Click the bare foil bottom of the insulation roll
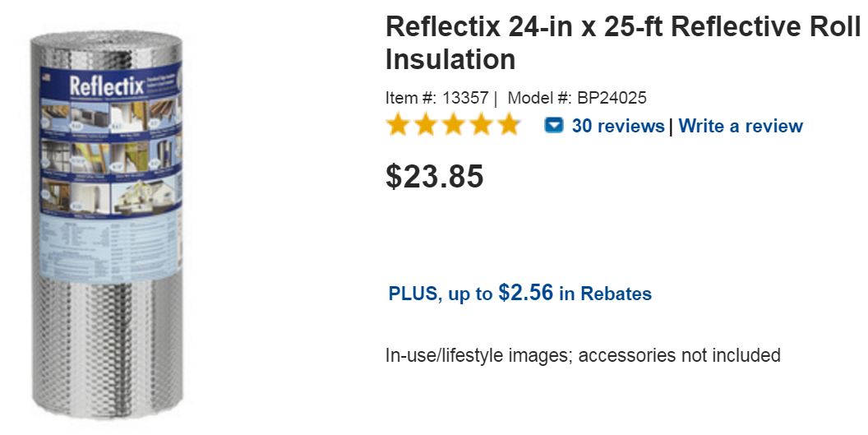This screenshot has width=868, height=435. click(x=107, y=345)
